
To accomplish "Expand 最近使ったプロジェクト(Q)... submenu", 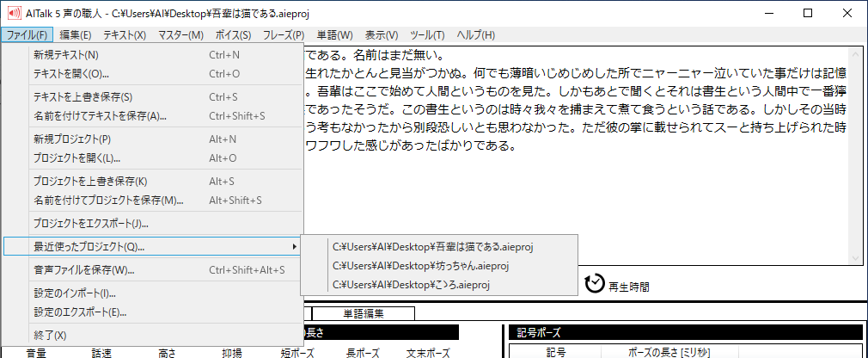I will pos(153,247).
